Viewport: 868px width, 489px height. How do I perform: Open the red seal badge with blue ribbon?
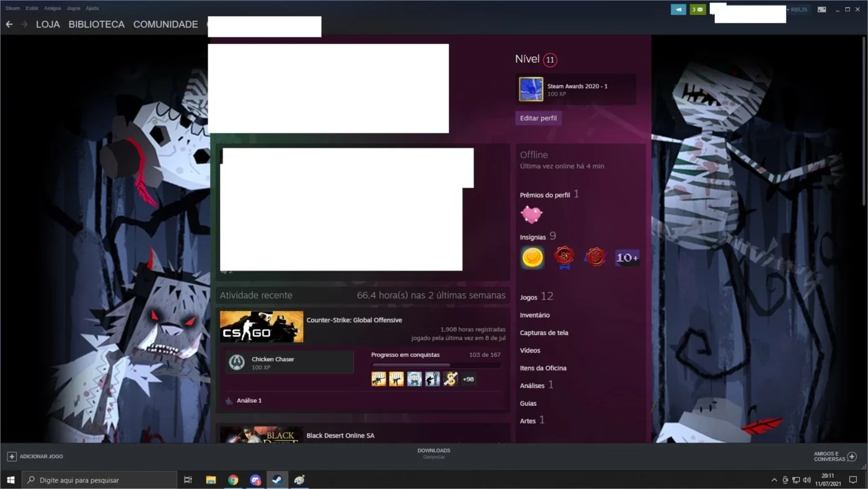[564, 258]
